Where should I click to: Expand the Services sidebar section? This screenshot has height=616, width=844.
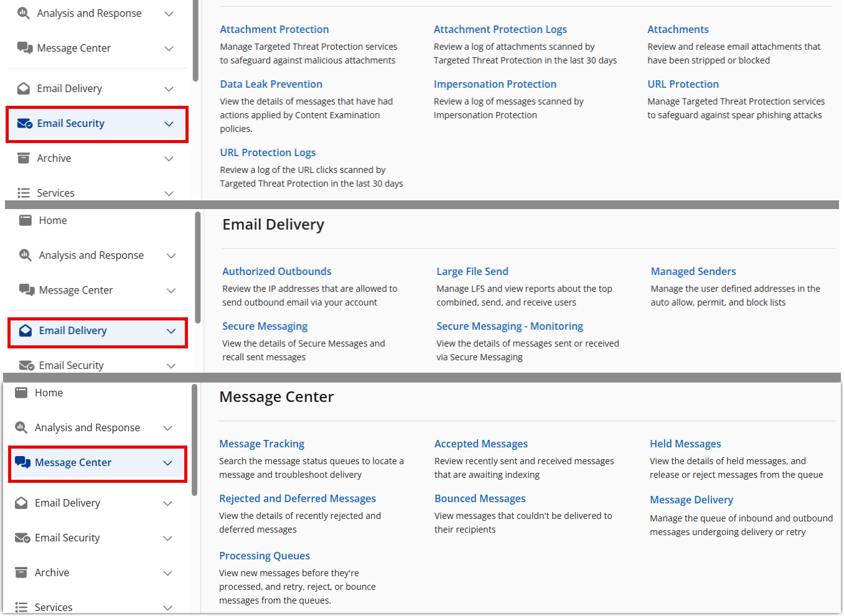click(167, 193)
